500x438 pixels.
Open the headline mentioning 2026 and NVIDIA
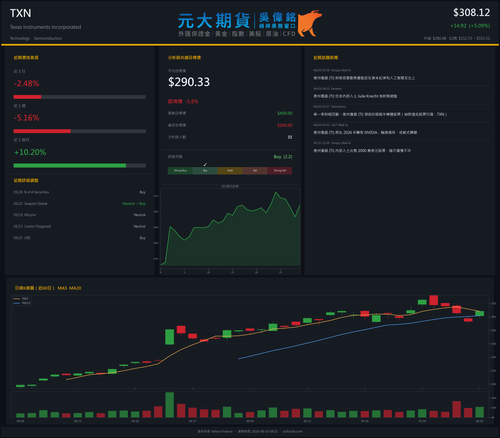click(365, 132)
